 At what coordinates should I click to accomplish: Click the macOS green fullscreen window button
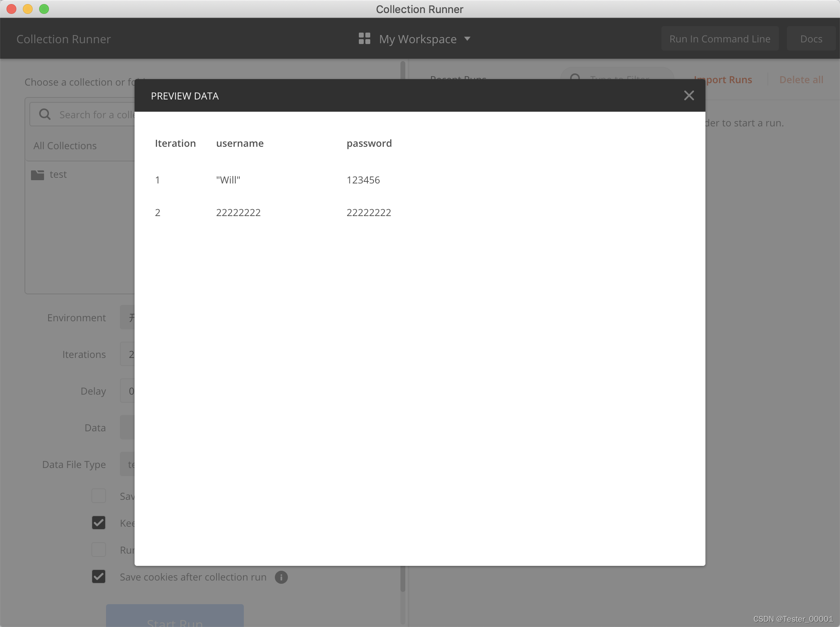(x=44, y=9)
